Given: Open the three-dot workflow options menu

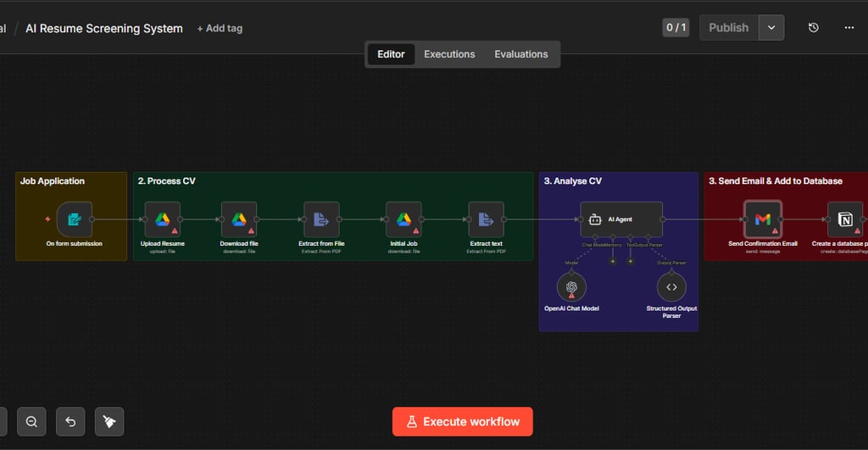Looking at the screenshot, I should [x=849, y=28].
